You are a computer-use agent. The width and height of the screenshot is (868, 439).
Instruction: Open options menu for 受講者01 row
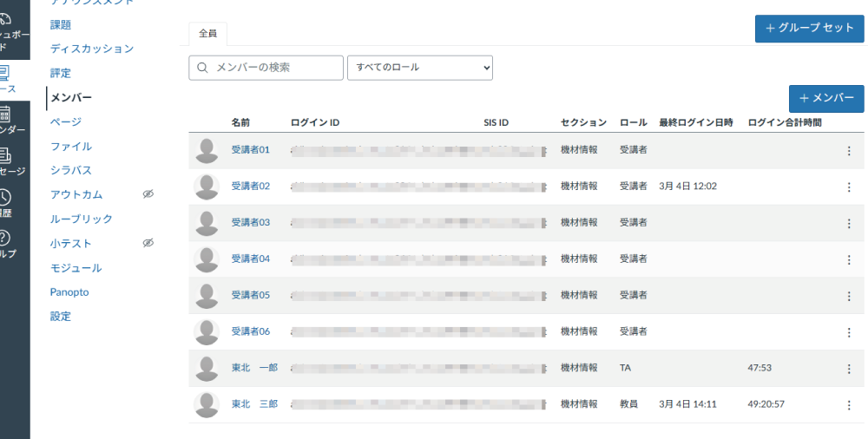(x=849, y=151)
